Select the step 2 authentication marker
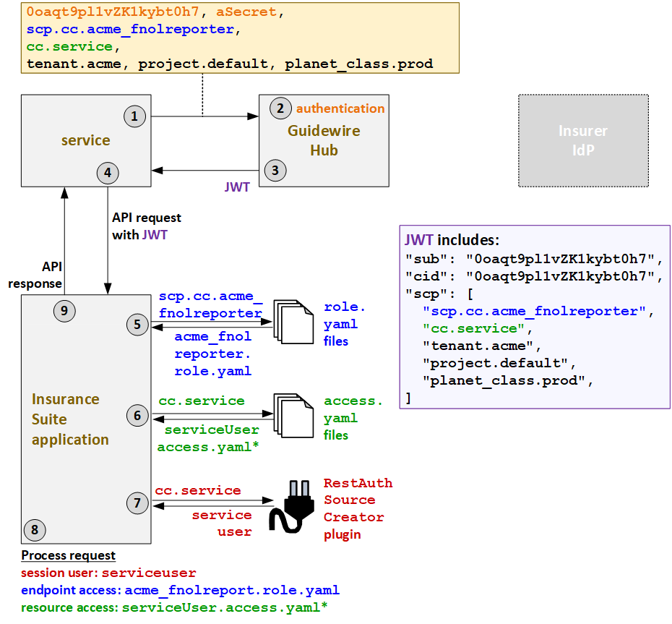 (x=279, y=108)
